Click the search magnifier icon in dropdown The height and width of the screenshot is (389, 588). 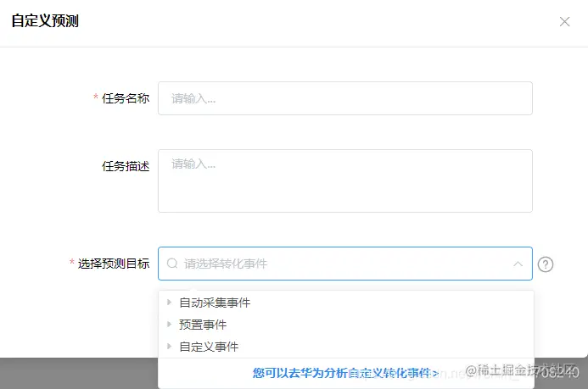pos(172,264)
